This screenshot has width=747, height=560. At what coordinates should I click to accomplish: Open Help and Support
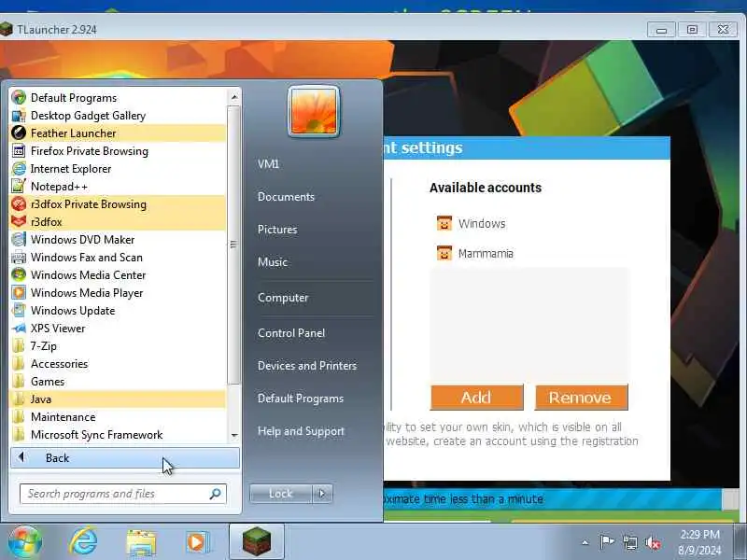pyautogui.click(x=301, y=431)
